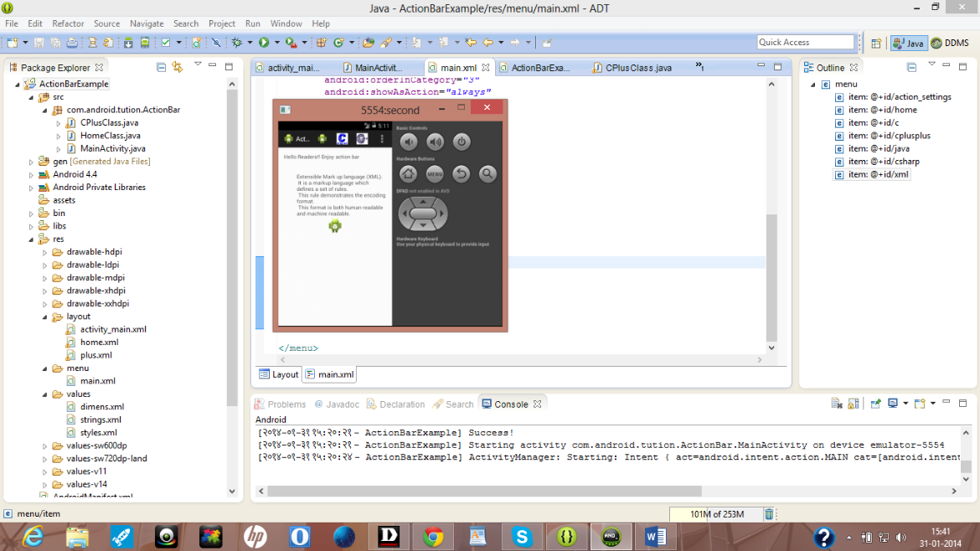Image resolution: width=980 pixels, height=551 pixels.
Task: Open the Layout tab below the editor
Action: [278, 374]
